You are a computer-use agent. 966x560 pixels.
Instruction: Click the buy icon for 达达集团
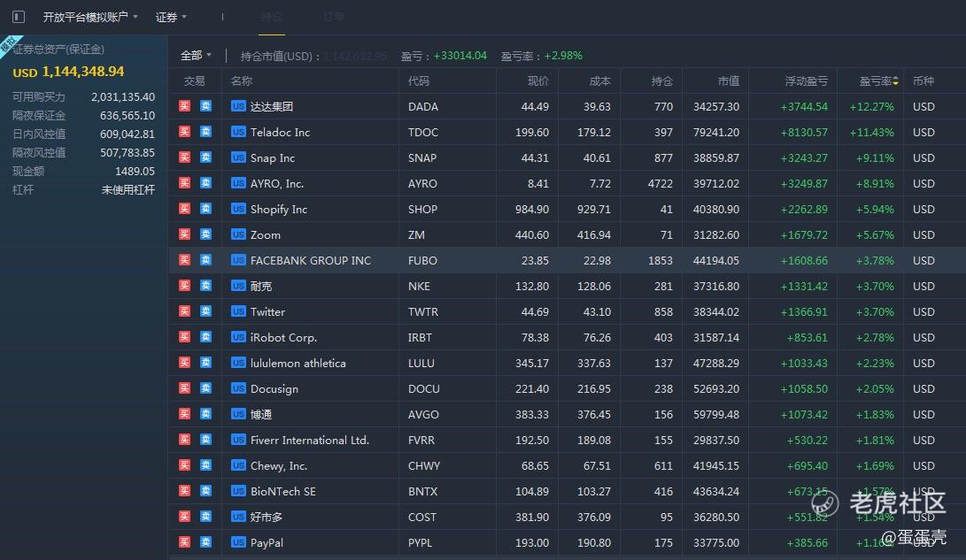(x=185, y=106)
